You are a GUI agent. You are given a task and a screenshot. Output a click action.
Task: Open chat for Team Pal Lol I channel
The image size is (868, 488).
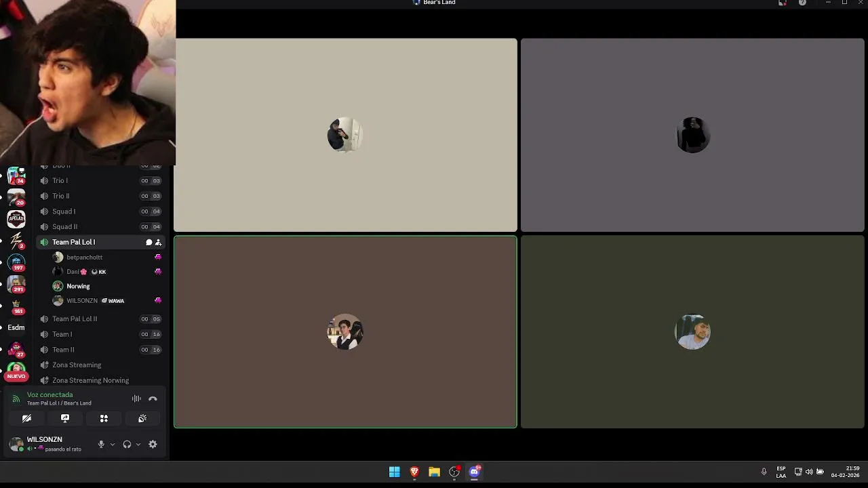149,242
